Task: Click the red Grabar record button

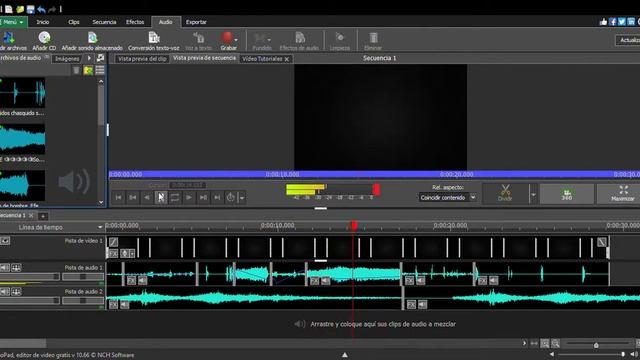Action: 227,38
